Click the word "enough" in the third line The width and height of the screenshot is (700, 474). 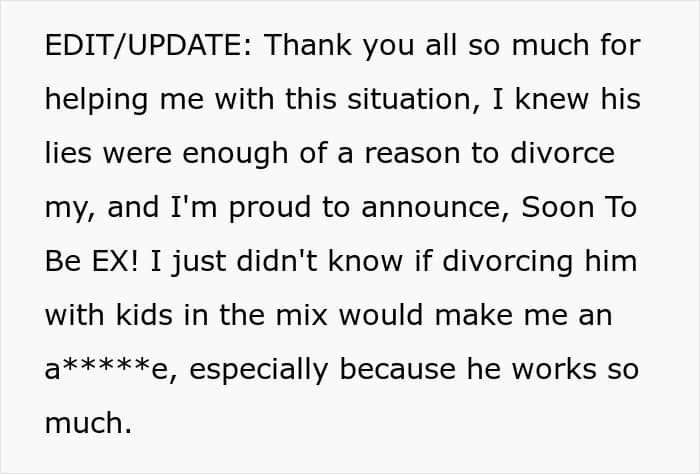coord(235,154)
